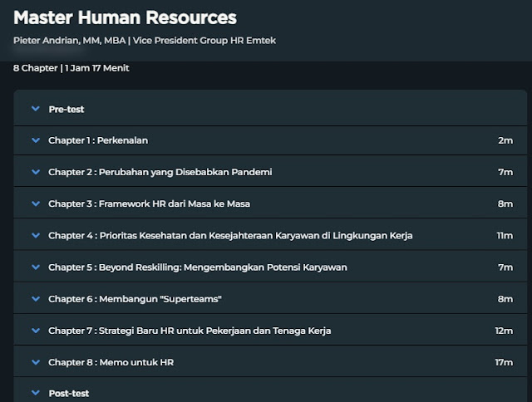The height and width of the screenshot is (402, 532).
Task: Select Chapter 4 Prioritas Kesehatan title
Action: tap(230, 235)
